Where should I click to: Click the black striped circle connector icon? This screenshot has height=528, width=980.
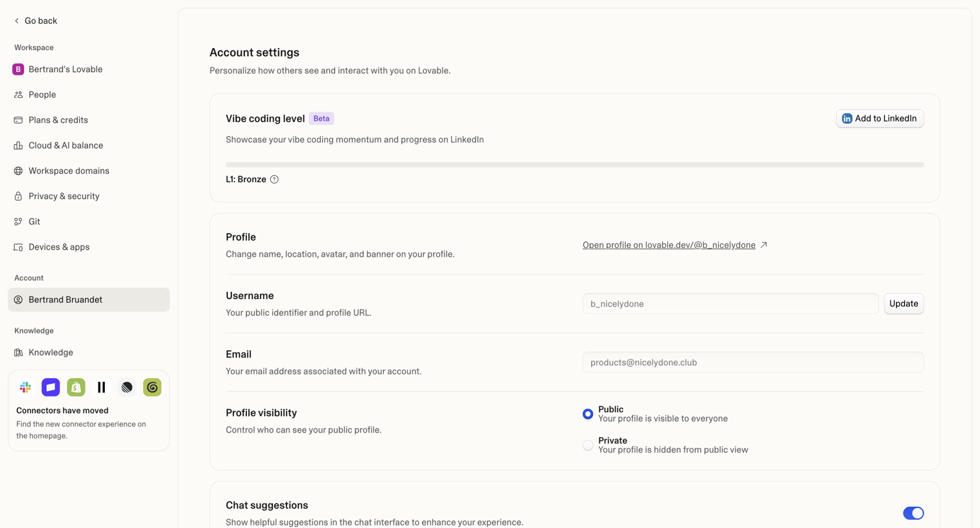click(127, 387)
